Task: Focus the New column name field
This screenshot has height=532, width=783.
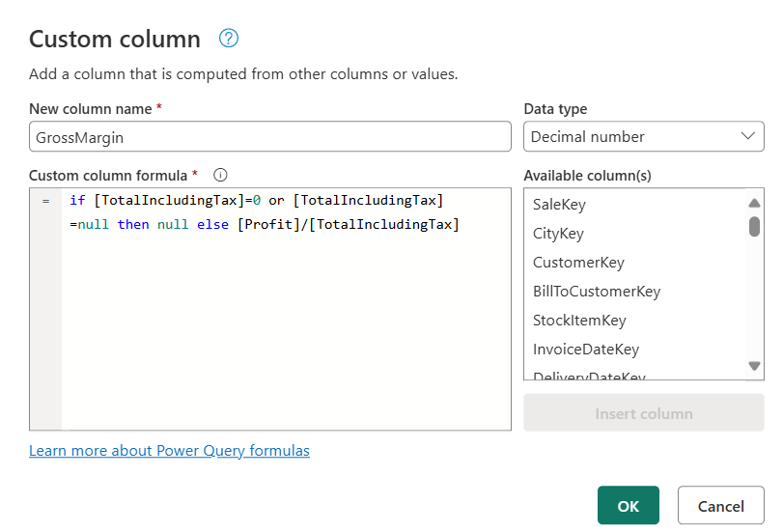Action: pyautogui.click(x=269, y=137)
